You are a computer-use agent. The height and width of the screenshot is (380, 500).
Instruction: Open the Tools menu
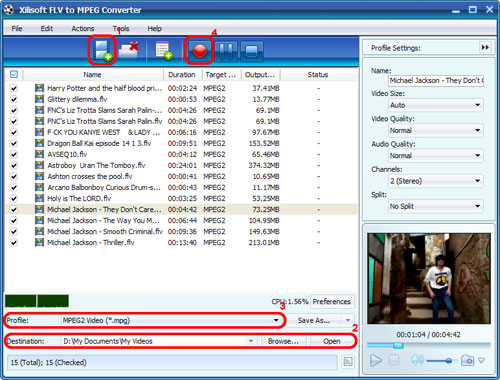click(121, 29)
